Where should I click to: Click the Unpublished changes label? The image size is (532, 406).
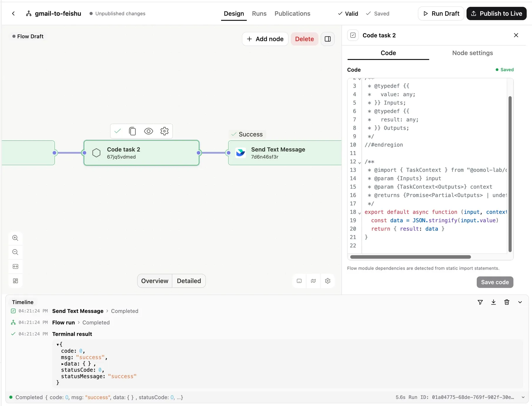coord(118,14)
